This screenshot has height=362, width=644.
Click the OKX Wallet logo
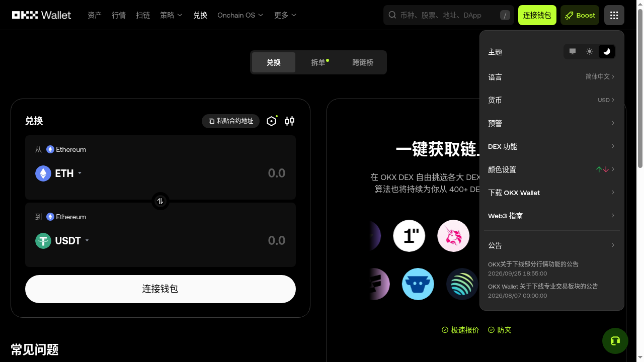coord(42,15)
